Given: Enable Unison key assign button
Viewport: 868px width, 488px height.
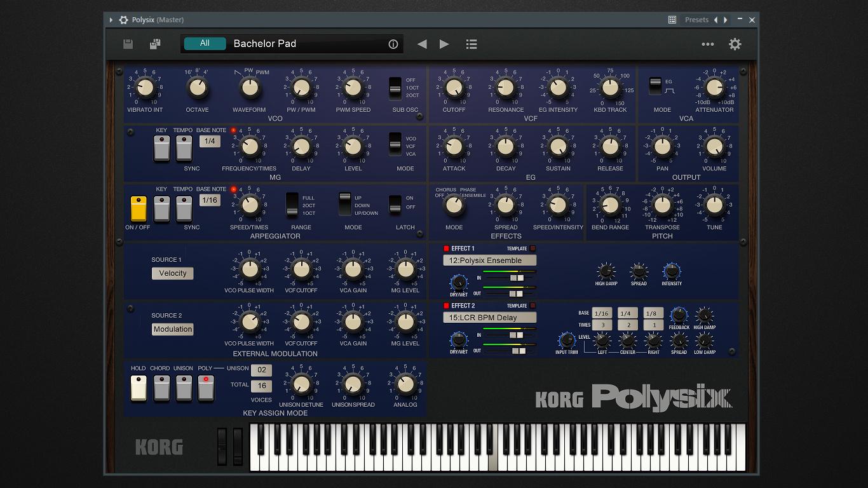Looking at the screenshot, I should (x=184, y=388).
